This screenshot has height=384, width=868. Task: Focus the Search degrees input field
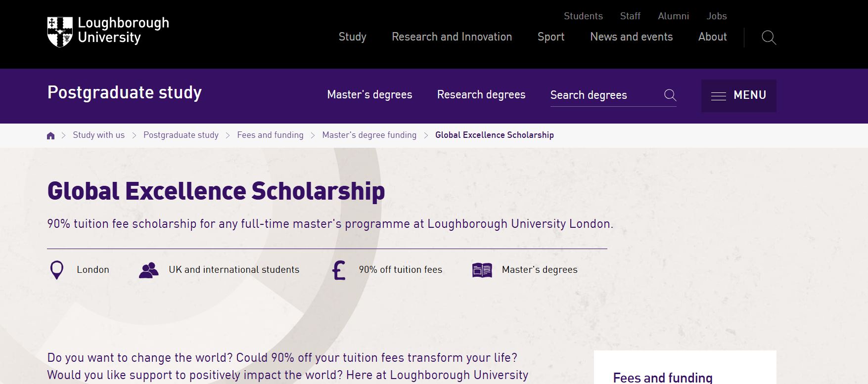[x=606, y=95]
